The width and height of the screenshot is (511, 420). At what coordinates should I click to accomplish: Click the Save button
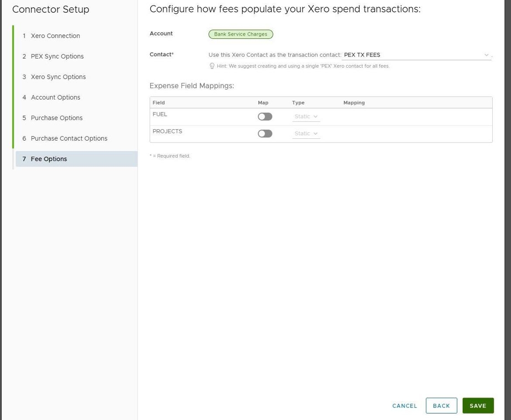click(478, 406)
